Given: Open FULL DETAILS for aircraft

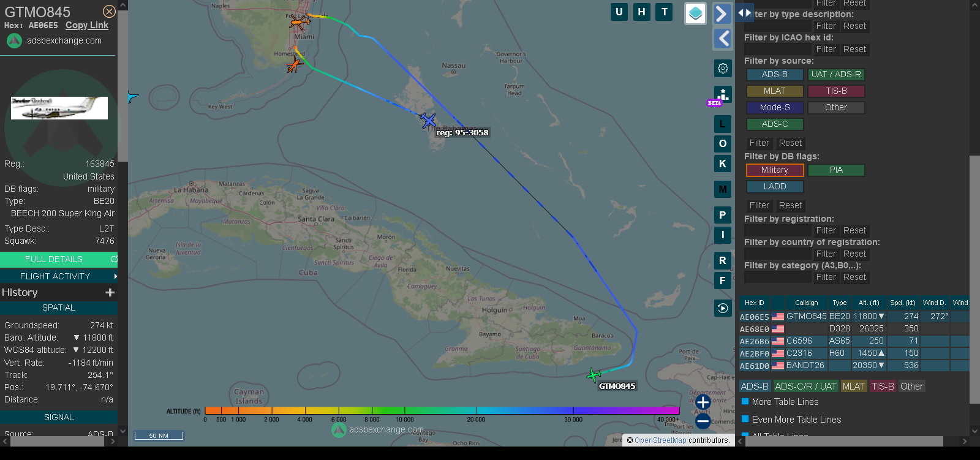Looking at the screenshot, I should click(x=59, y=259).
